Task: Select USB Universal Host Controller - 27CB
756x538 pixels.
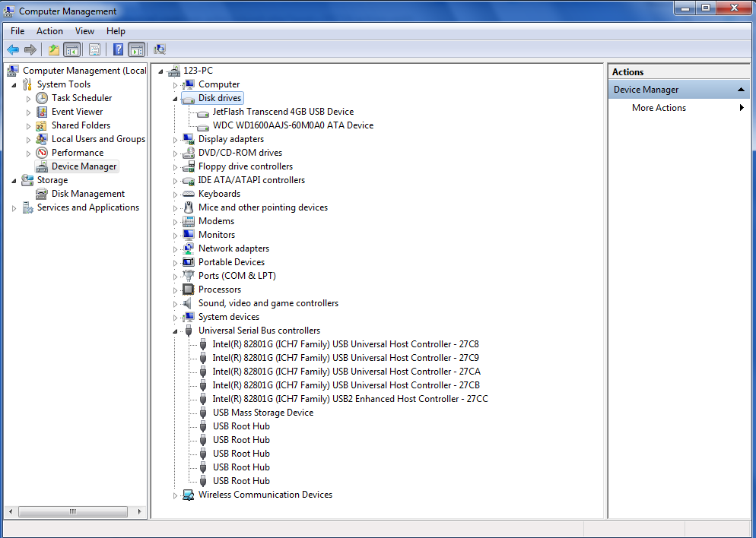Action: tap(346, 385)
